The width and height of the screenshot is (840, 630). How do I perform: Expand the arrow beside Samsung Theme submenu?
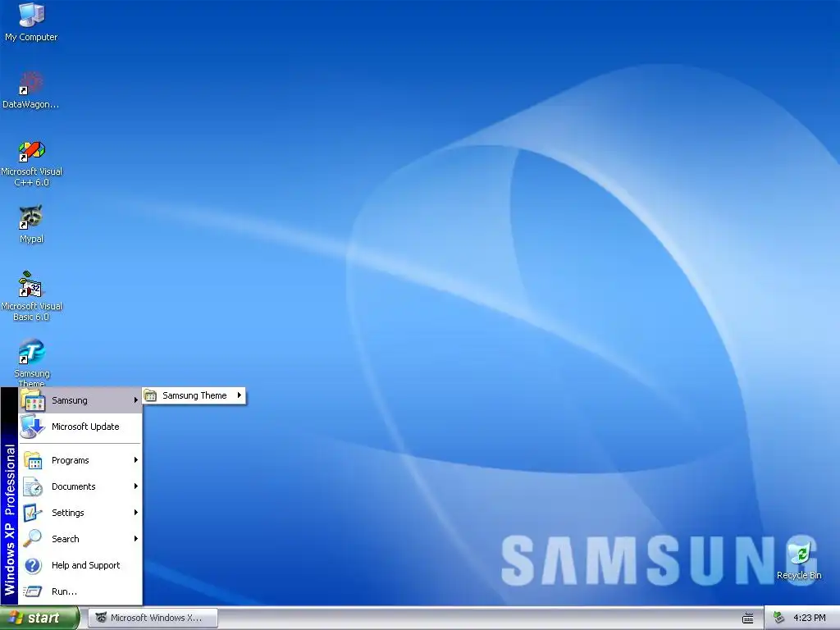pos(239,395)
